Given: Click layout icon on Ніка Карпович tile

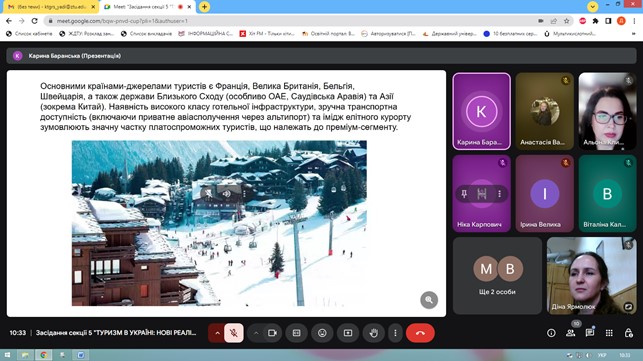Looking at the screenshot, I should click(x=482, y=194).
